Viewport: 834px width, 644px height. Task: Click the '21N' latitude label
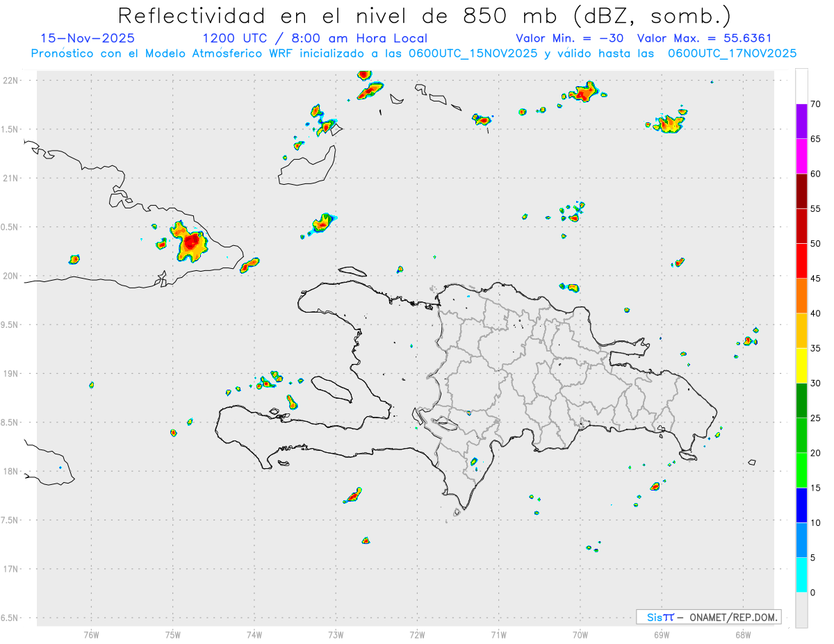click(x=12, y=178)
